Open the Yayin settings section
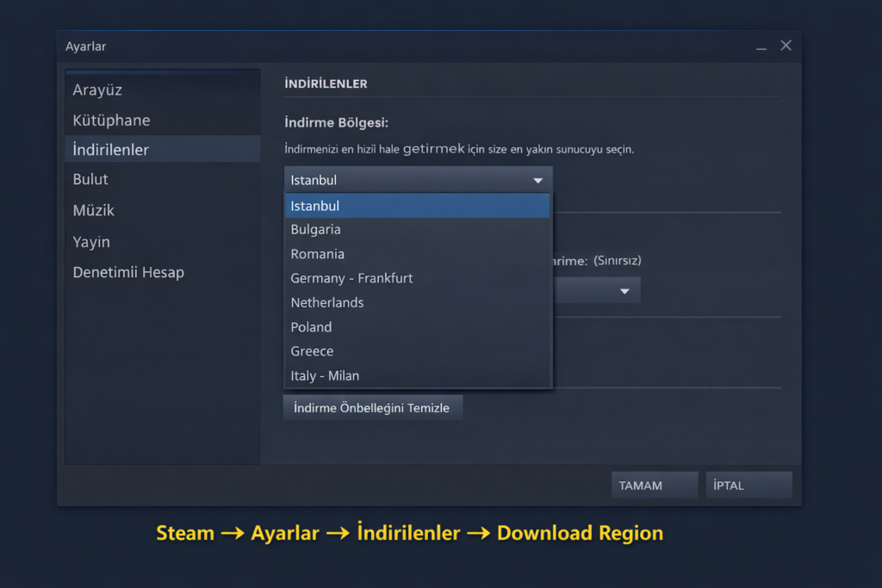Image resolution: width=882 pixels, height=588 pixels. (90, 242)
